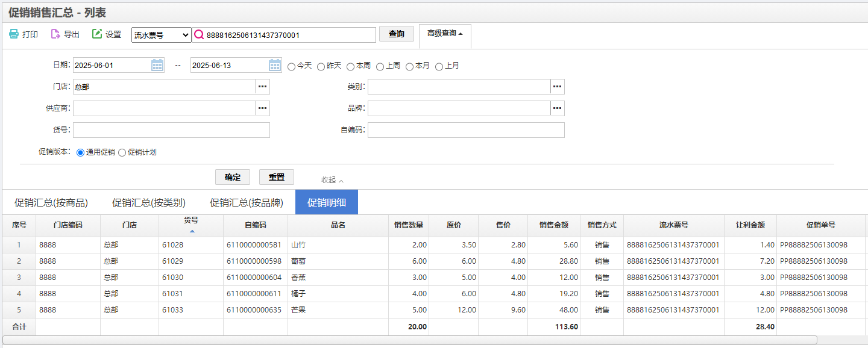The image size is (868, 348).
Task: Click the 促销单号 column header
Action: pos(820,225)
